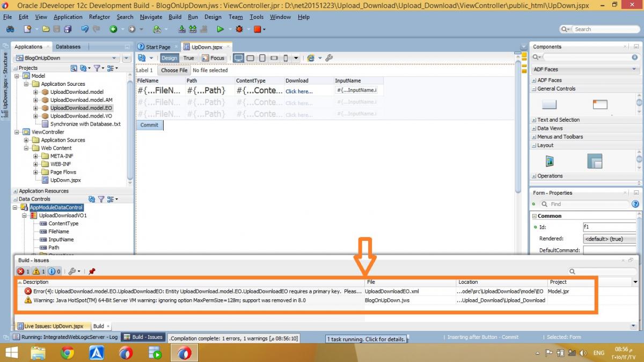Switch editor to Design view mode
644x362 pixels.
[169, 58]
